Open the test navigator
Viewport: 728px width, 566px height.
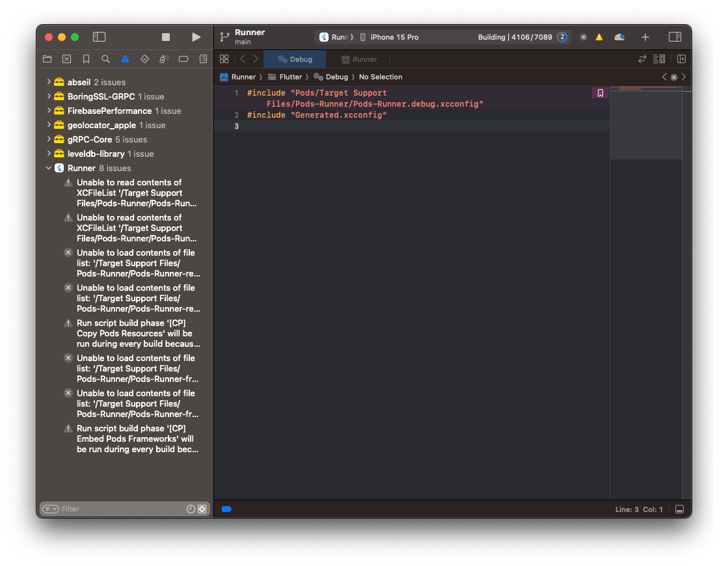click(145, 59)
